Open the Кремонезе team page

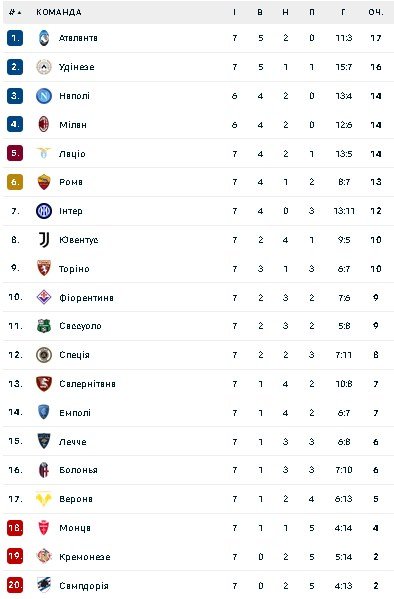(85, 557)
